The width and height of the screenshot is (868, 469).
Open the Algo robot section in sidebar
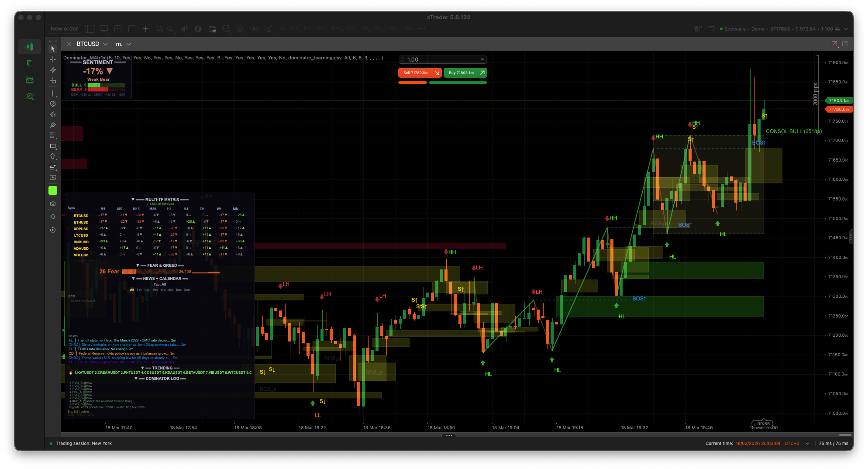tap(30, 80)
